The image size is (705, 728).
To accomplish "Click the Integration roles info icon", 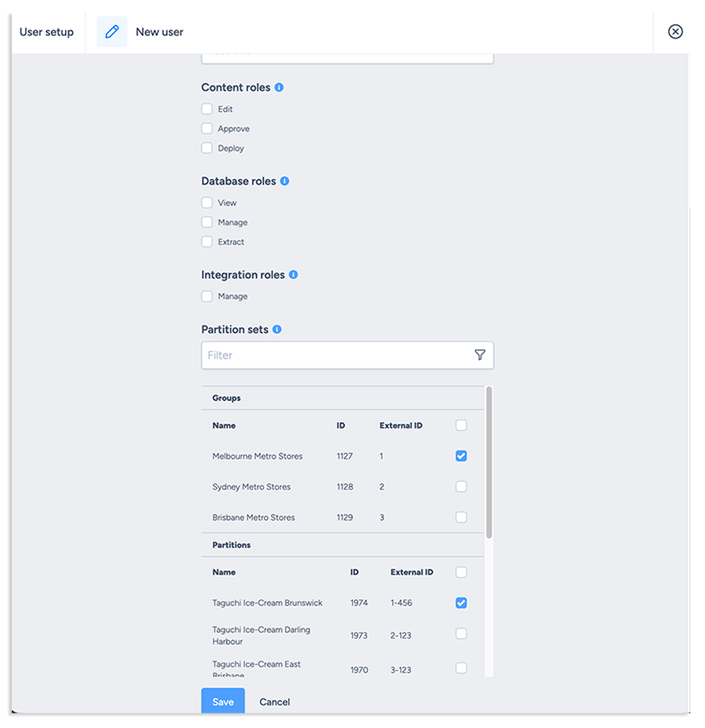I will coord(293,274).
